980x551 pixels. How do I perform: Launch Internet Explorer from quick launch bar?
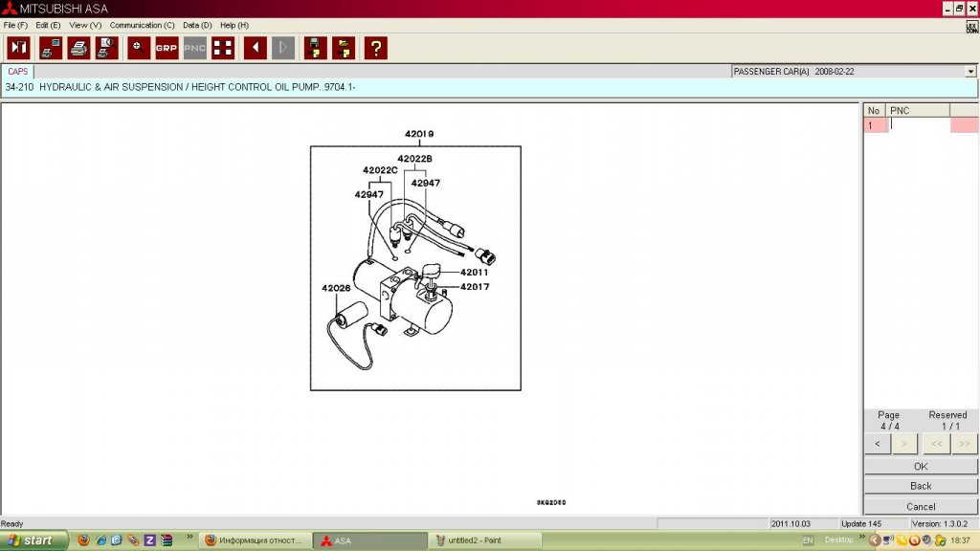click(100, 540)
